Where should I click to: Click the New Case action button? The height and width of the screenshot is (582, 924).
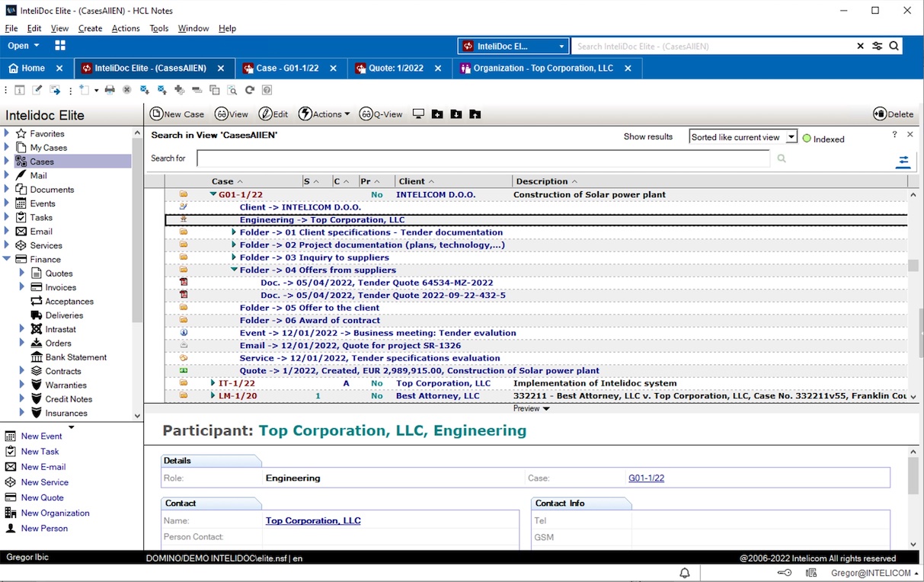coord(177,114)
